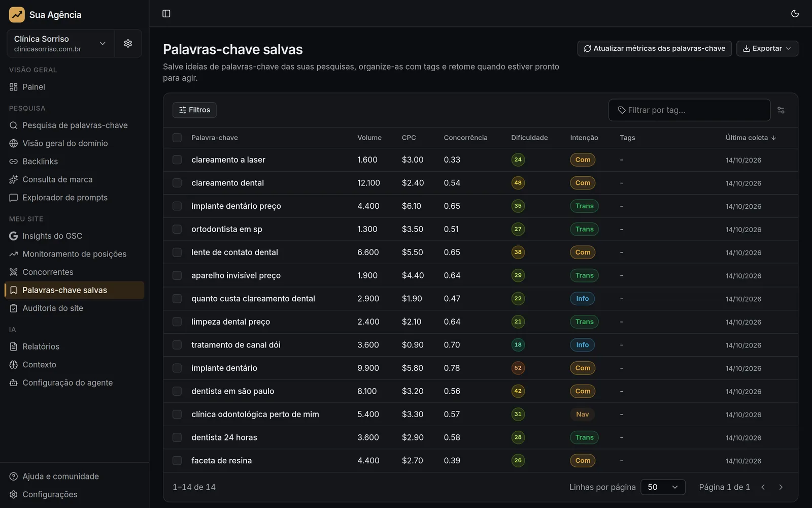Open project settings gear beside Clínica Sorriso
812x508 pixels.
(x=128, y=43)
